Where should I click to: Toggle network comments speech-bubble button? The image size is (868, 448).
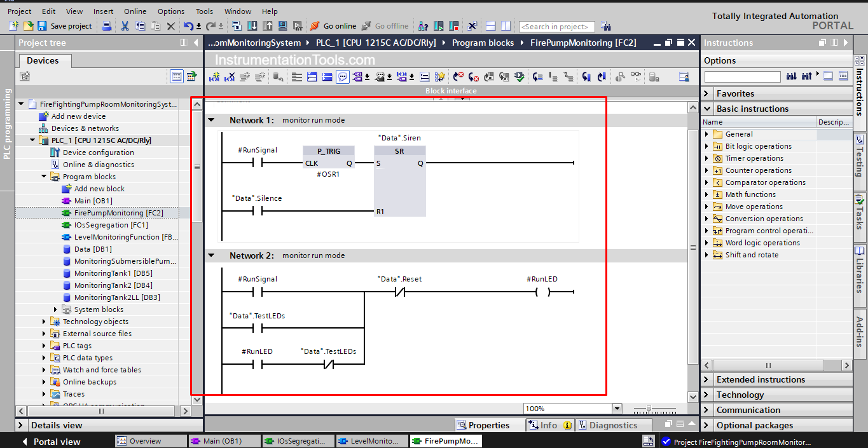343,77
